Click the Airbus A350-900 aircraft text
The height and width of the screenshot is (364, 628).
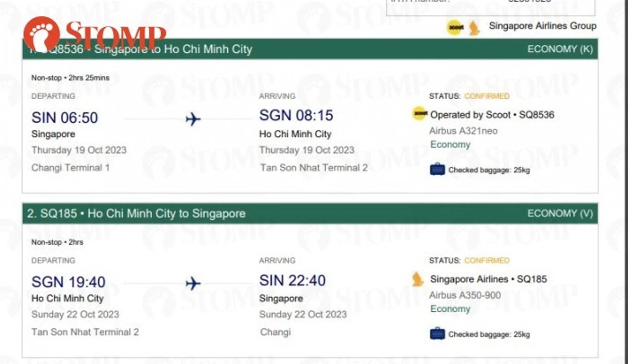click(x=465, y=295)
